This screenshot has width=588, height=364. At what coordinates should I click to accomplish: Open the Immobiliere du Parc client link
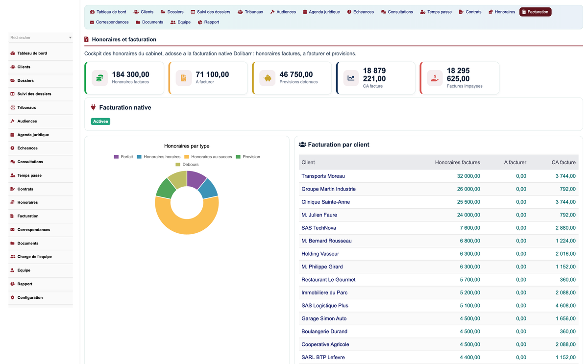click(324, 292)
